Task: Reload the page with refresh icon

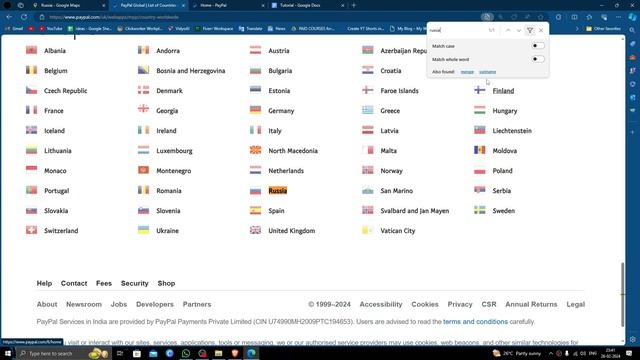Action: pyautogui.click(x=24, y=17)
